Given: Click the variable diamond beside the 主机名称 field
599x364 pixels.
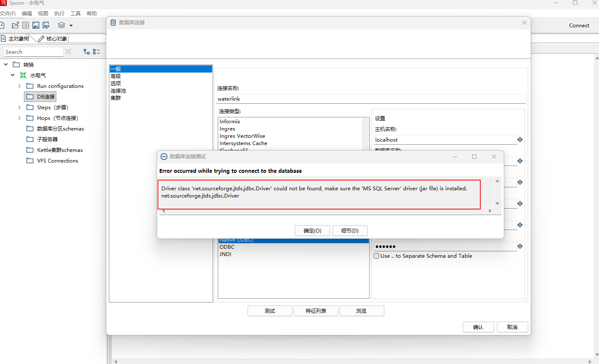Looking at the screenshot, I should (x=520, y=139).
